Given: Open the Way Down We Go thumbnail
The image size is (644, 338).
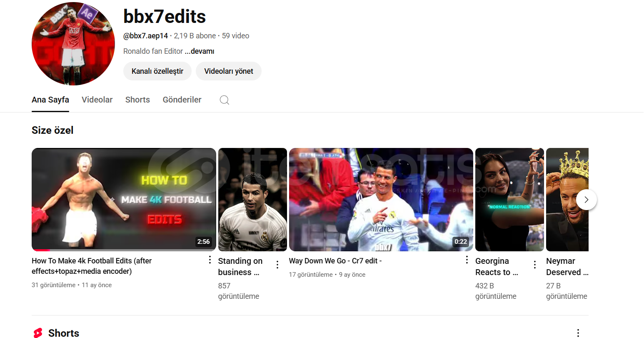Looking at the screenshot, I should (381, 200).
